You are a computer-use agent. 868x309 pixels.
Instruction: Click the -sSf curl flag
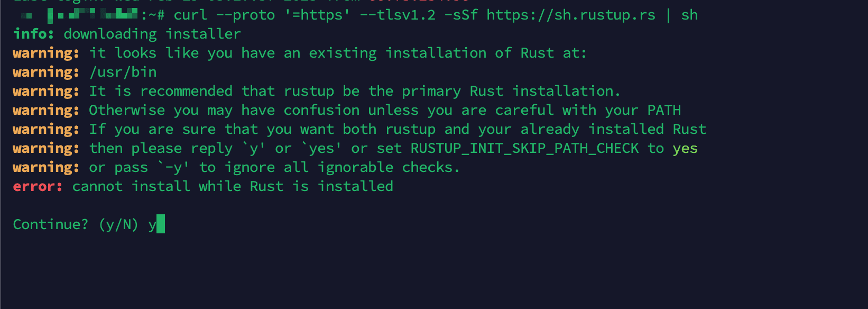461,15
